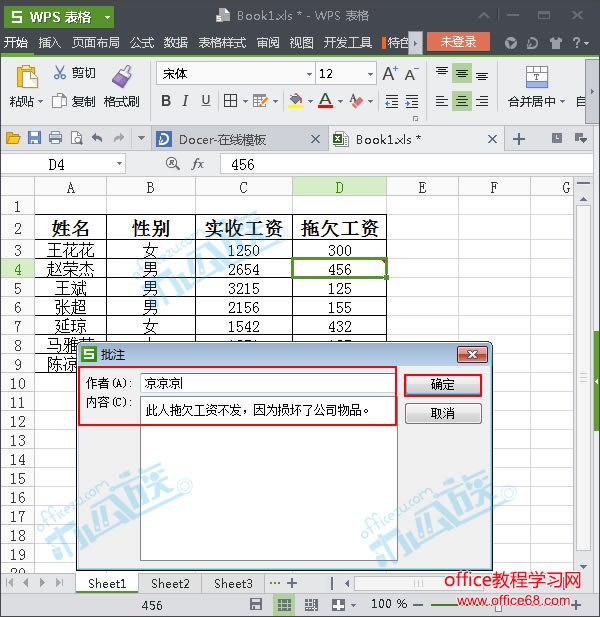Activate the Format Painter brush
600x617 pixels.
click(122, 76)
